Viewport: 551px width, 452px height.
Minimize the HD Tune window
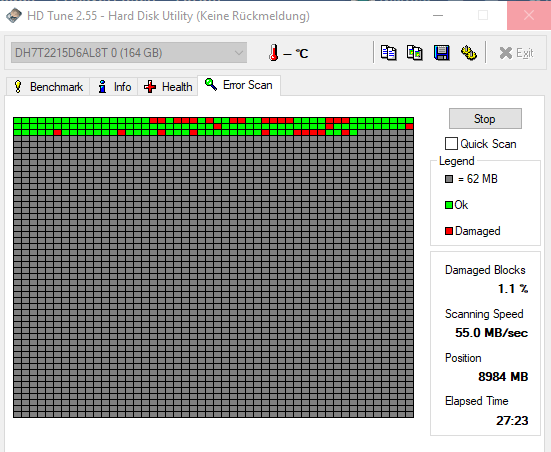click(438, 15)
